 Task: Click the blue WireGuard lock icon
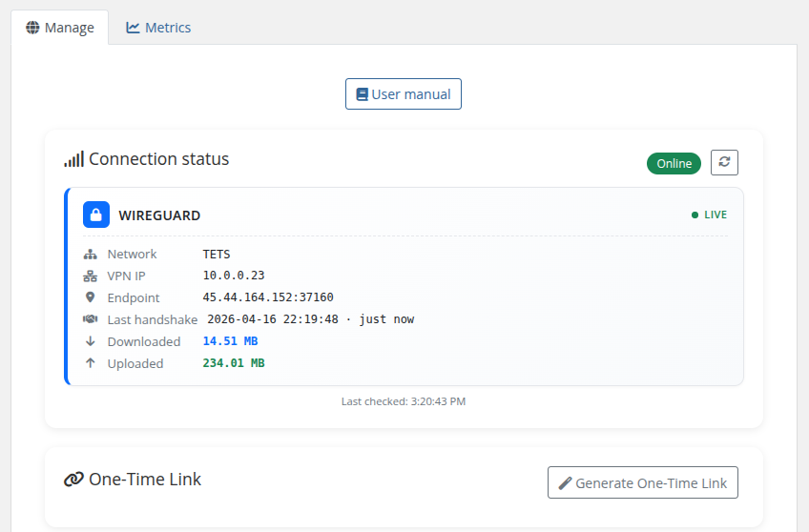96,215
